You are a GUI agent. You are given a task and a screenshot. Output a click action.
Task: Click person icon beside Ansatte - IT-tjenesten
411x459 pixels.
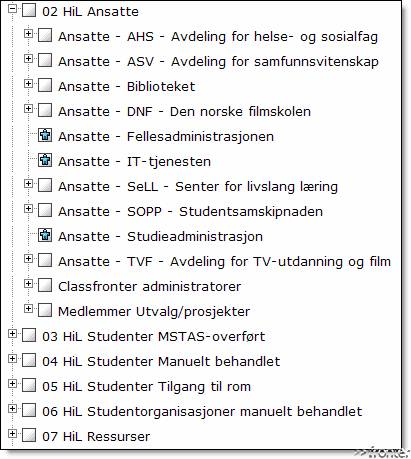click(45, 160)
